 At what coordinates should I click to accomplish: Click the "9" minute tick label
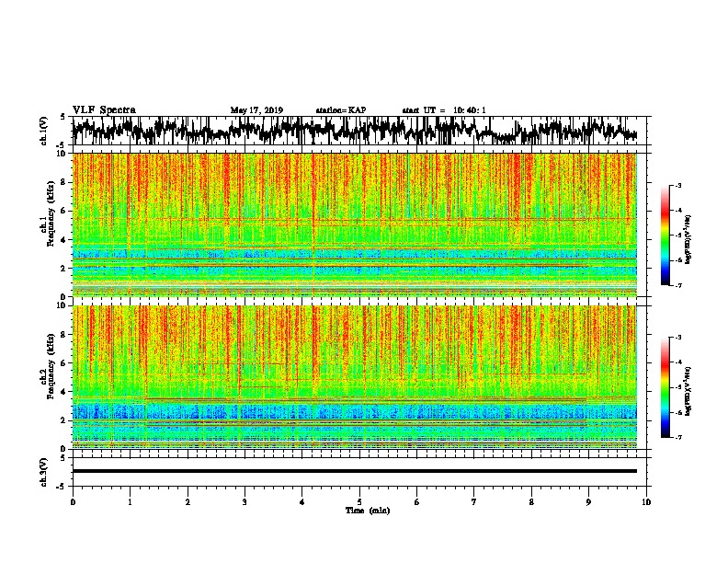pyautogui.click(x=588, y=502)
